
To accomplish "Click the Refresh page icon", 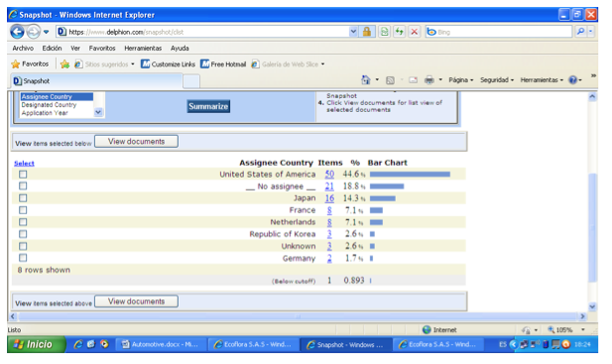I will [x=399, y=32].
